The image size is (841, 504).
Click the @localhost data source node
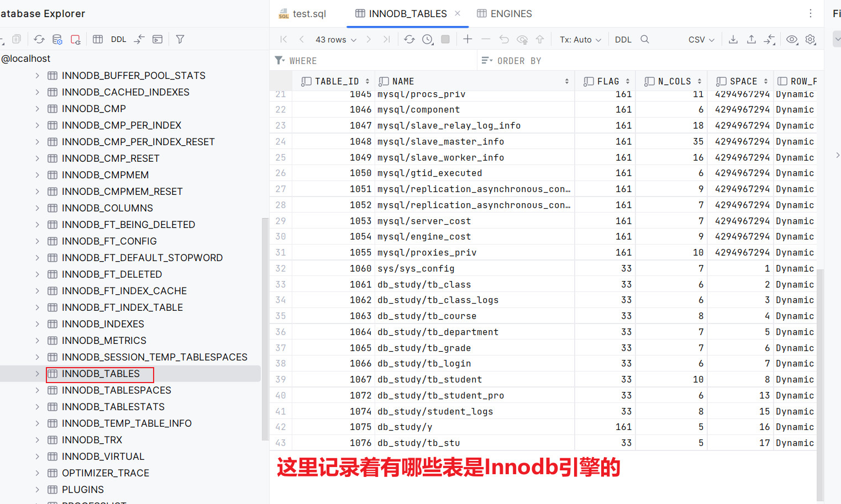tap(26, 59)
